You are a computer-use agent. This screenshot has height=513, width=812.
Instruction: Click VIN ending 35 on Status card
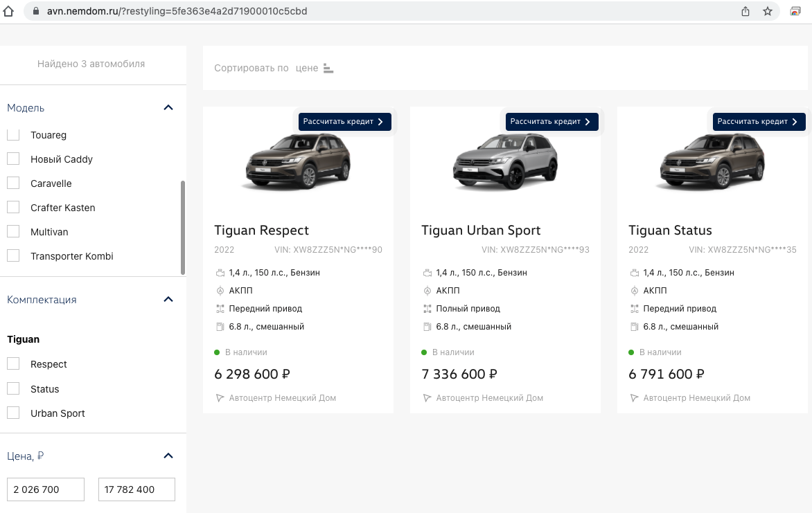click(x=743, y=249)
